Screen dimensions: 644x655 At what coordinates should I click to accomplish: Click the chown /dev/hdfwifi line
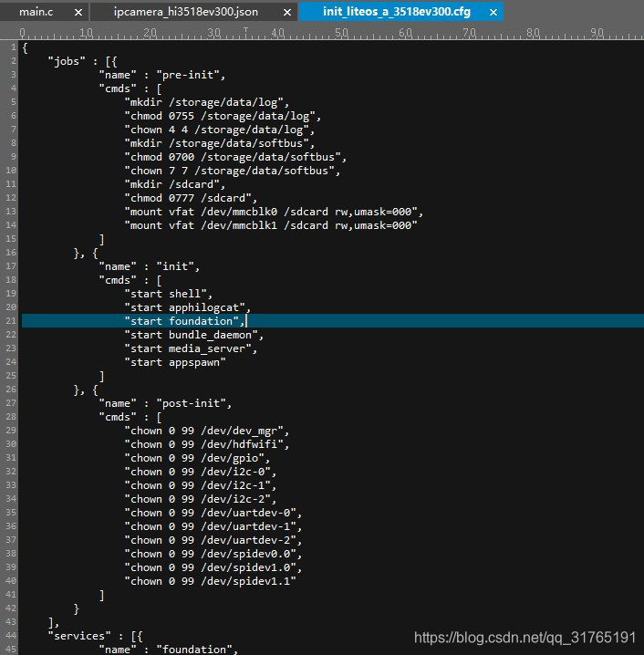207,444
